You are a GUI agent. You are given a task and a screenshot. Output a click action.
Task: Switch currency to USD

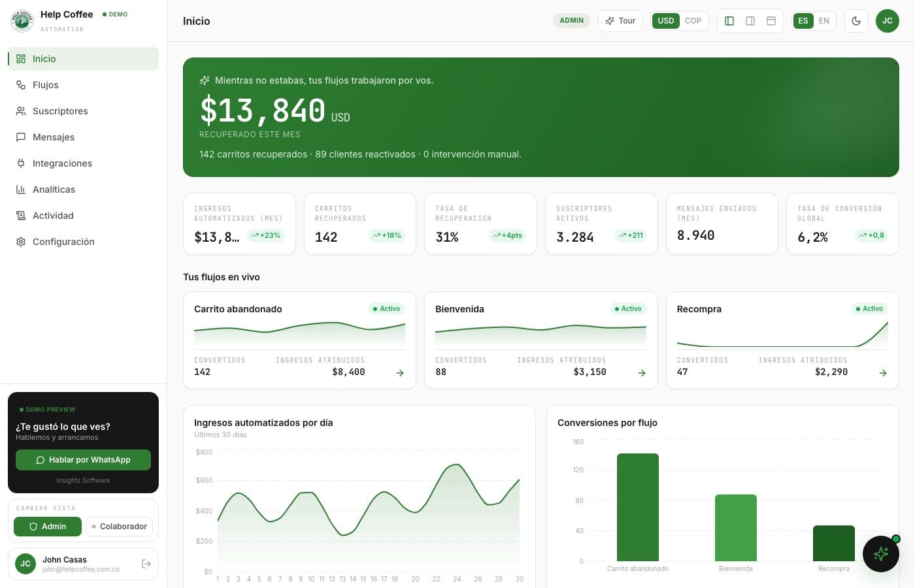(666, 21)
